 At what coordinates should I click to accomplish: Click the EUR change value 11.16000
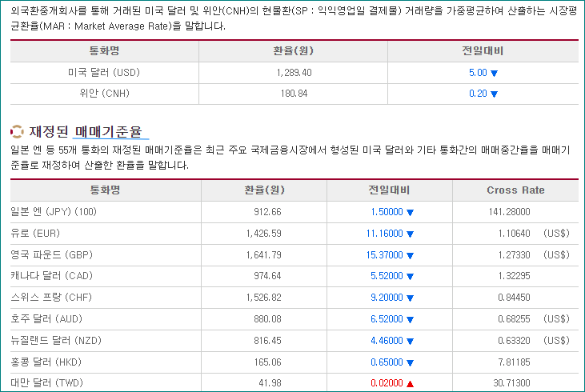coord(385,234)
